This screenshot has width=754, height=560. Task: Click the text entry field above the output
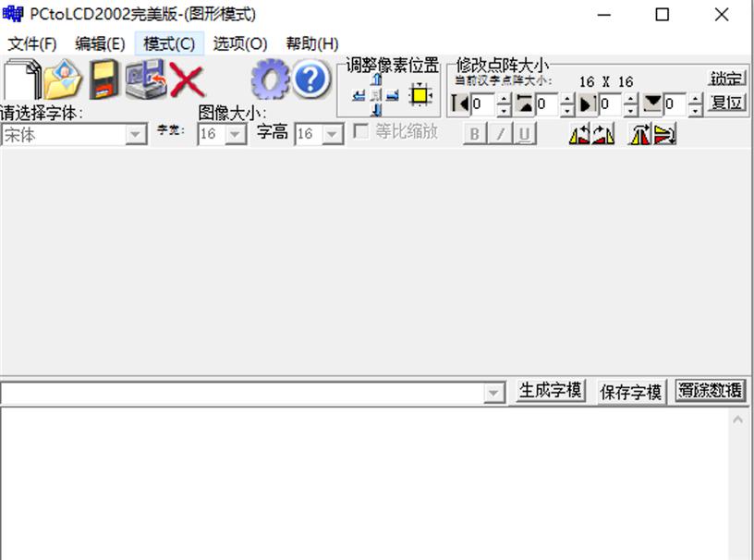242,394
